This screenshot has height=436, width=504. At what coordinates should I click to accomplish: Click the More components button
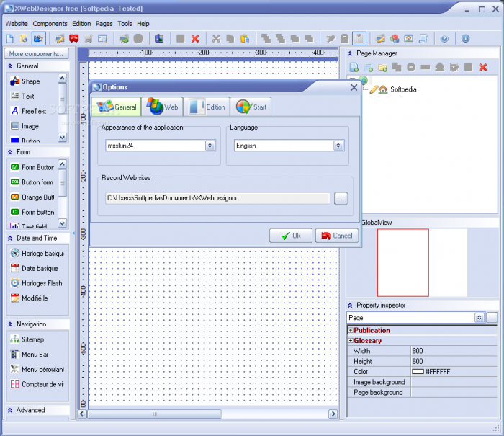coord(36,53)
